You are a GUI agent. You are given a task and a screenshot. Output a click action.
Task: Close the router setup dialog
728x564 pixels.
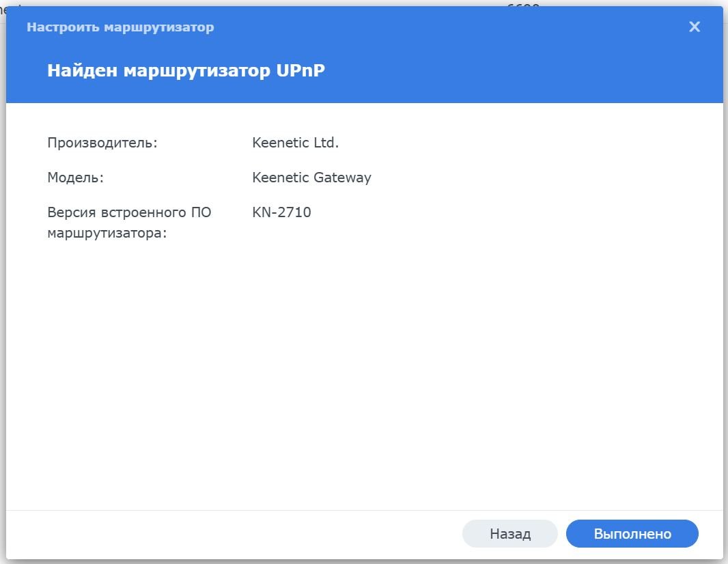click(x=695, y=27)
